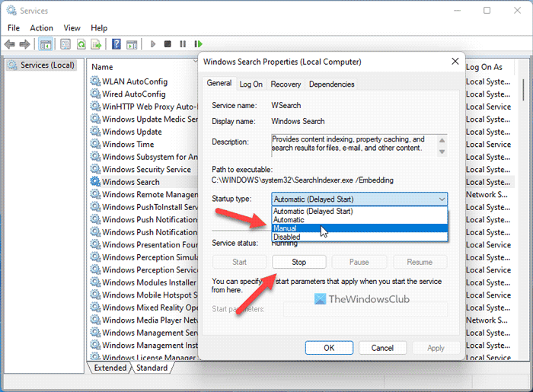The width and height of the screenshot is (533, 392).
Task: Click gear icon beside WLAN AutoConfig
Action: (x=95, y=81)
